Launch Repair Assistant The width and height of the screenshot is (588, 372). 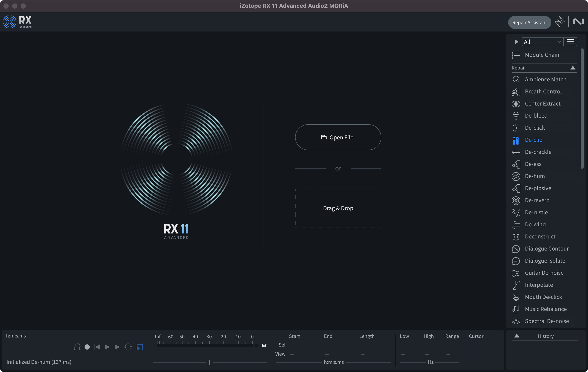coord(529,22)
